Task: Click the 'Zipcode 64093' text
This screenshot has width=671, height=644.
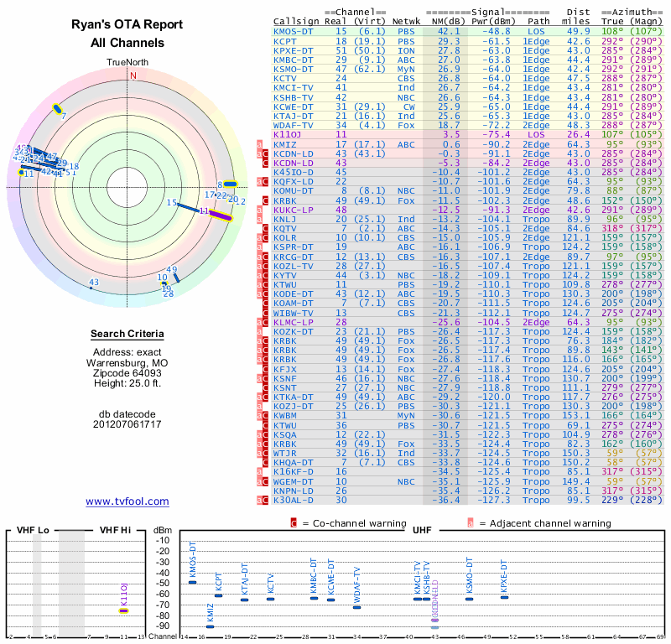Action: coord(127,372)
